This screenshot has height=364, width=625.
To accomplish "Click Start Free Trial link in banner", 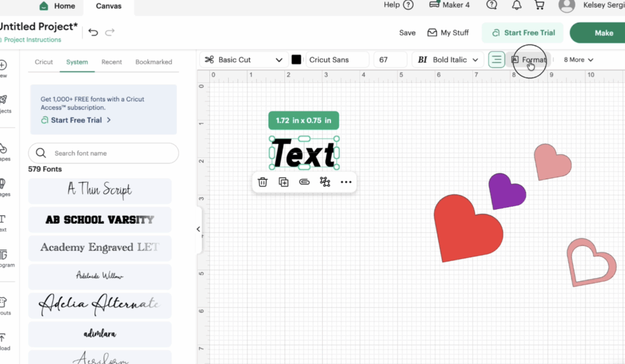I will (x=76, y=120).
